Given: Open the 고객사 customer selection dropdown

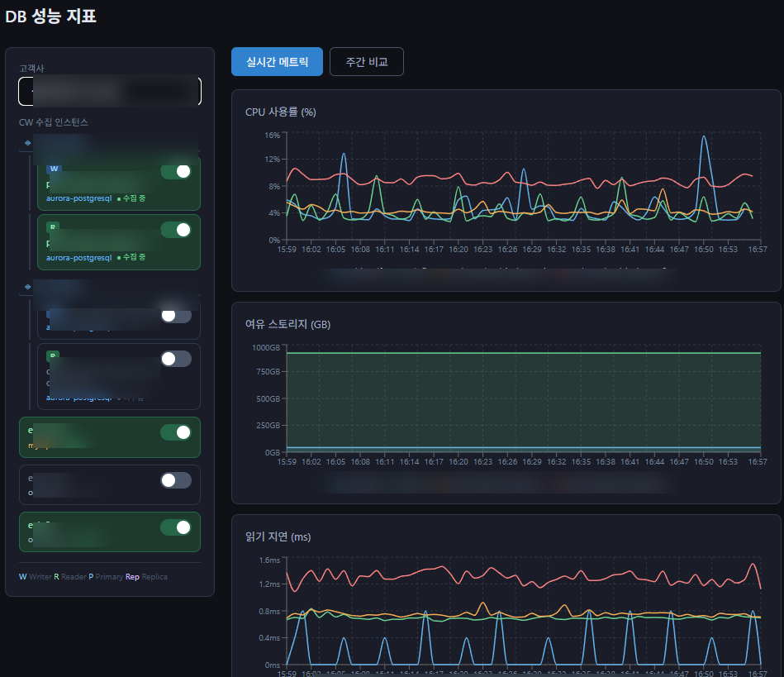Looking at the screenshot, I should coord(110,91).
